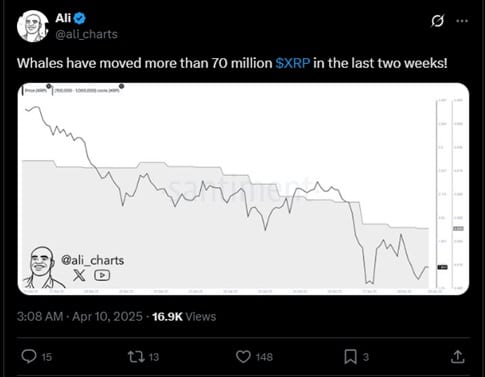Like the tweet with the heart icon
Screen dimensions: 485x377
243,357
